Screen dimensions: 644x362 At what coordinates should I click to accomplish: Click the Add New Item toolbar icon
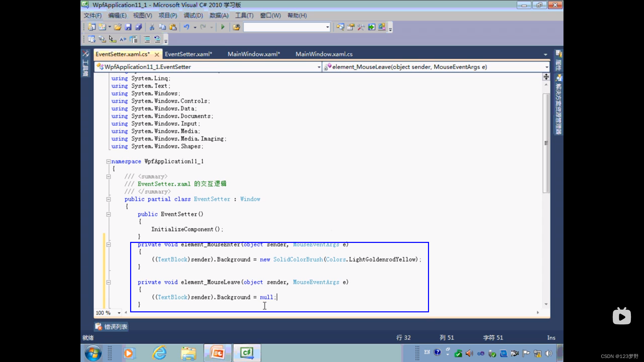[x=102, y=27]
